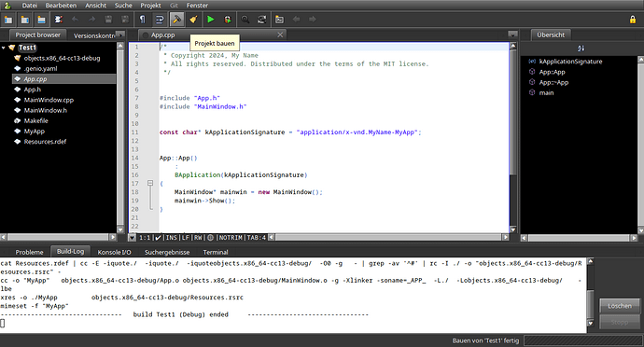Select Makefile in project tree
Image resolution: width=644 pixels, height=347 pixels.
click(x=35, y=120)
